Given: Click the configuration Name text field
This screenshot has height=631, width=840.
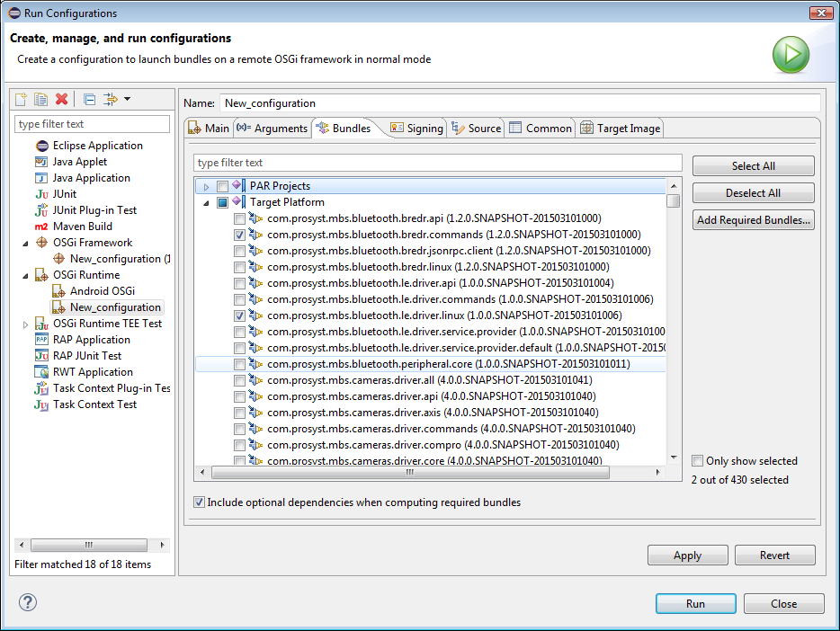Looking at the screenshot, I should click(520, 103).
